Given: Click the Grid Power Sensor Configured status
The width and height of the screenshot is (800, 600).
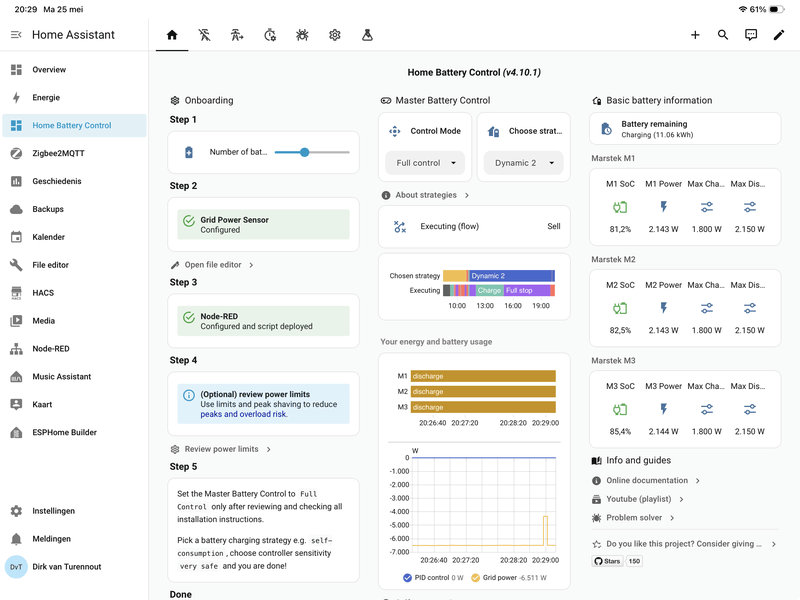Looking at the screenshot, I should click(x=263, y=224).
